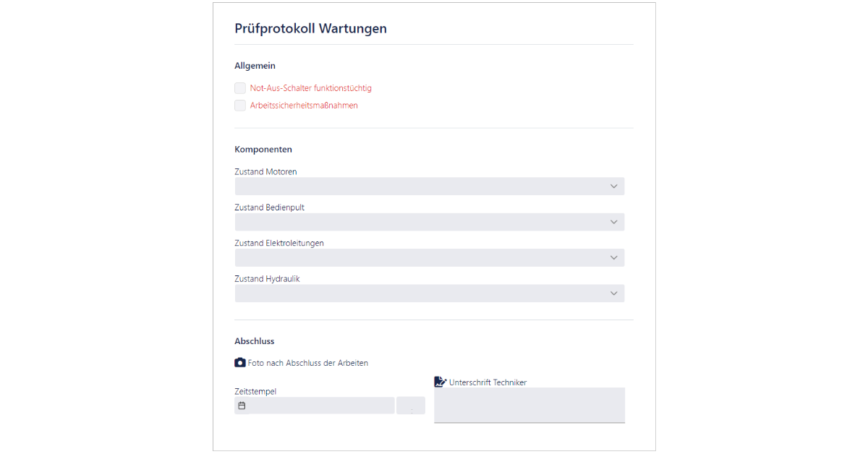
Task: Click the Unterschrift Techniker label
Action: coord(488,382)
